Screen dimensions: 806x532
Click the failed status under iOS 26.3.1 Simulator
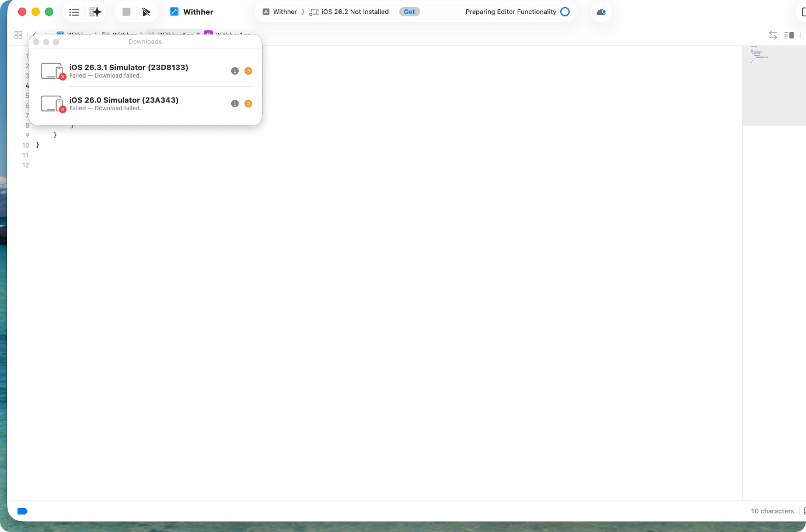coord(105,76)
